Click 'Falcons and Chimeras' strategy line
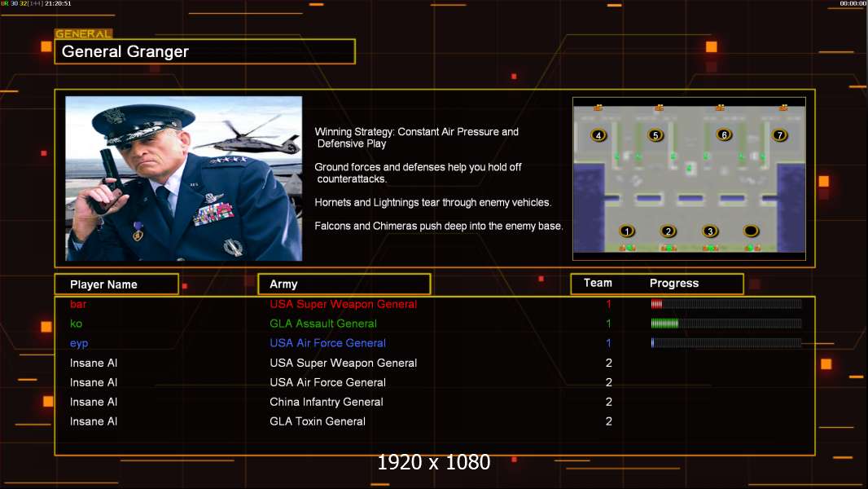 coord(438,226)
